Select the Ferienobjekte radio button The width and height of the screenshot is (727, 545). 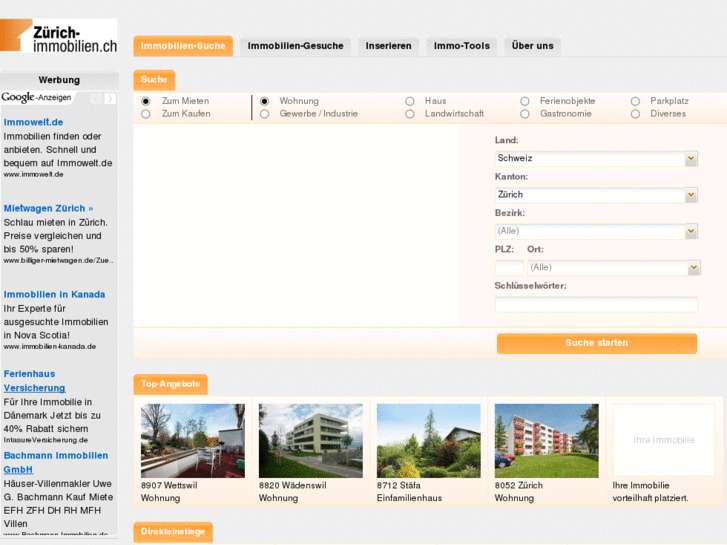524,101
